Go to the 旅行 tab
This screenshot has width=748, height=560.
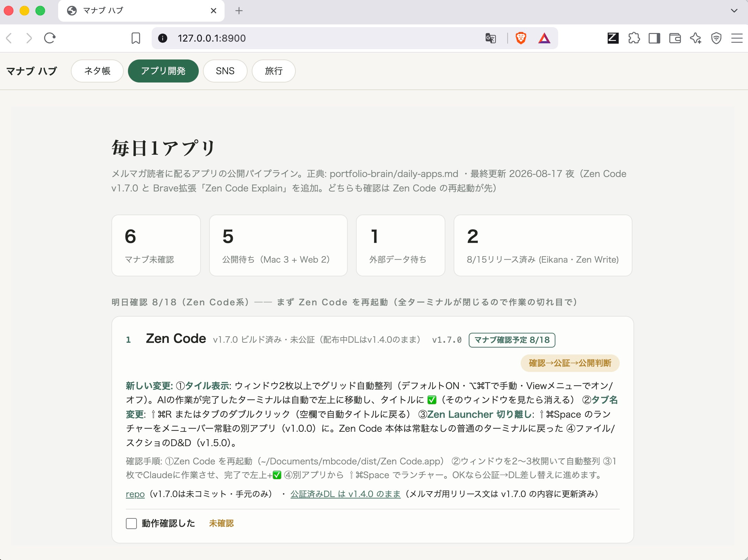274,71
